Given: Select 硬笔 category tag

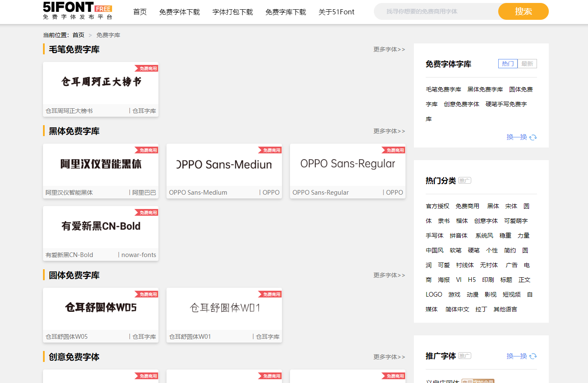Looking at the screenshot, I should 474,250.
